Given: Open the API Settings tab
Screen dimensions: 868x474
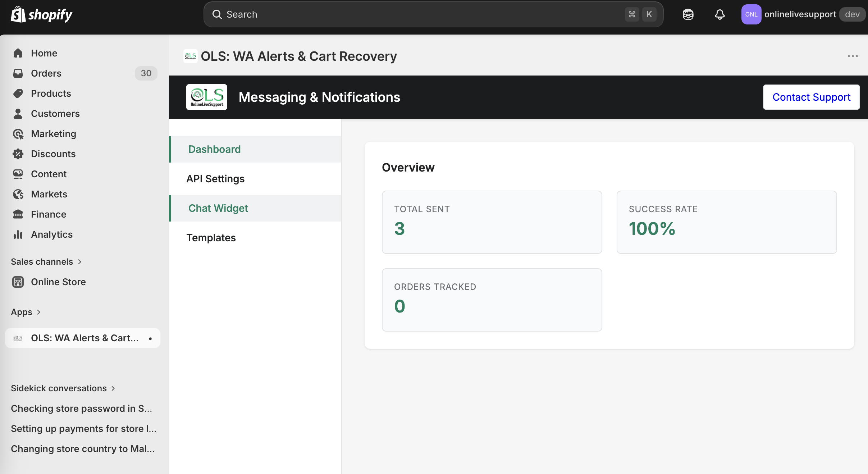Looking at the screenshot, I should [x=255, y=179].
